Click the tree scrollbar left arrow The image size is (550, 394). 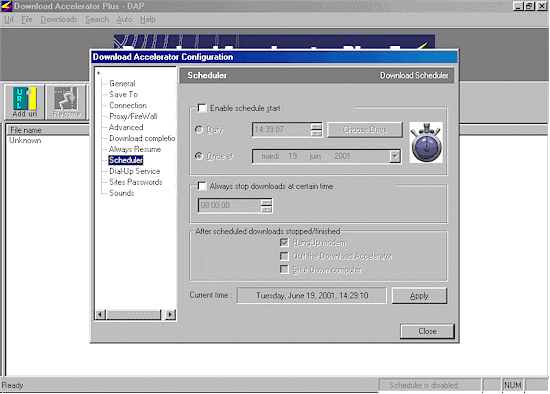pos(100,314)
